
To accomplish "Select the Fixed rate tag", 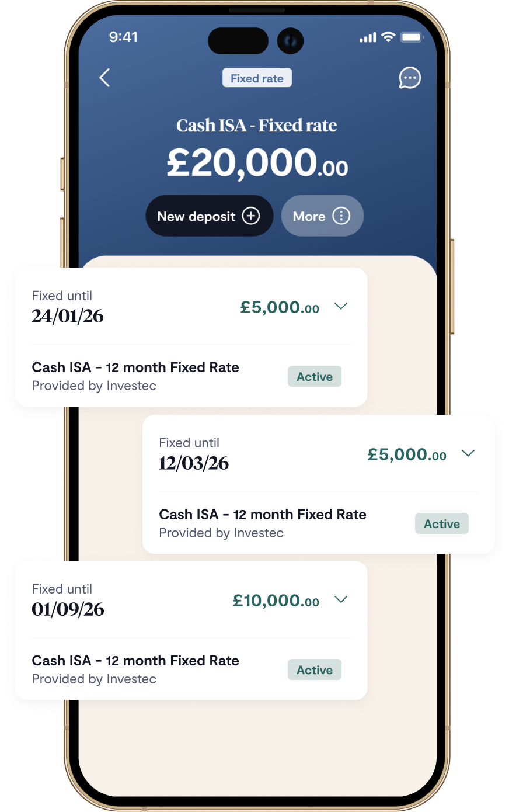I will pos(257,78).
